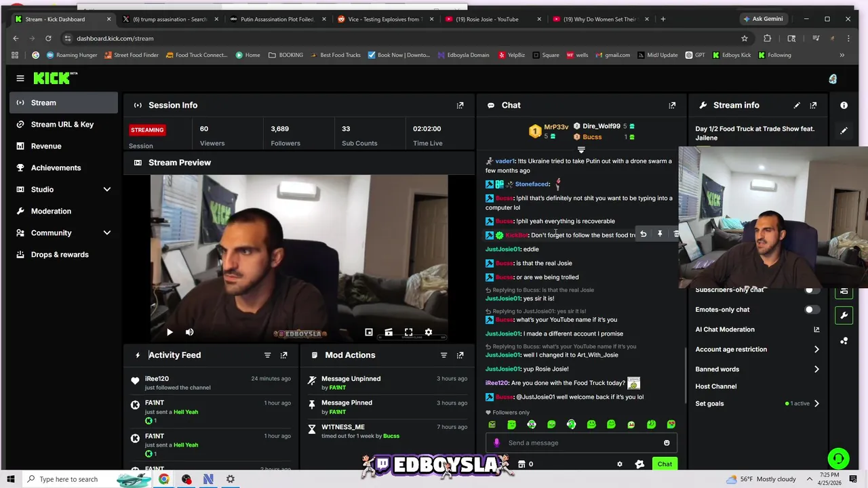
Task: Click the info circle icon in right sidebar
Action: click(844, 105)
